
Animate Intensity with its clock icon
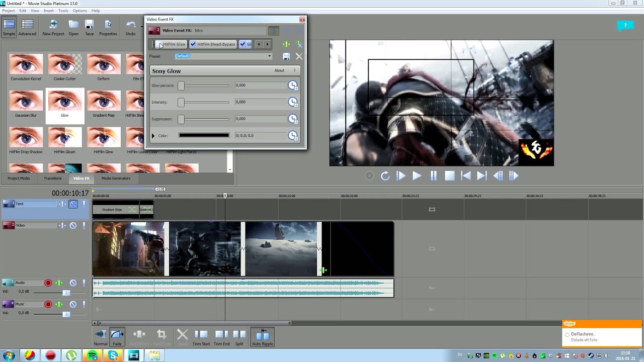click(x=293, y=102)
